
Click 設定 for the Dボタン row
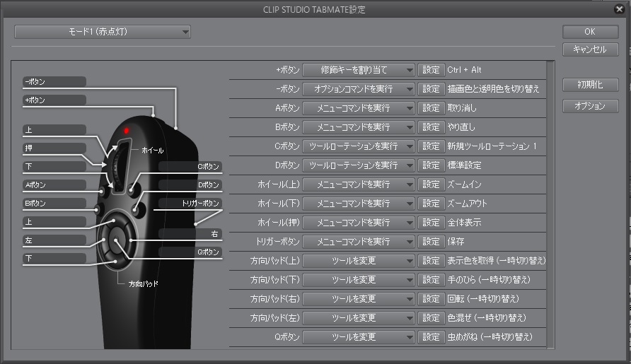431,165
